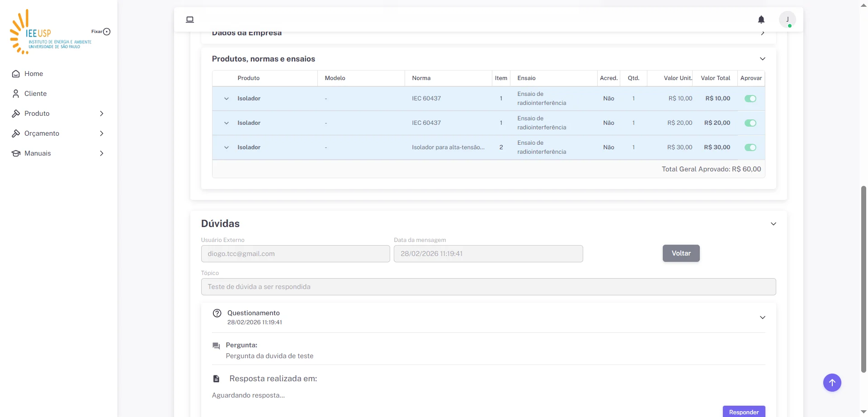Expand the R$ 10,00 Isolador row chevron
The width and height of the screenshot is (868, 417).
point(226,99)
